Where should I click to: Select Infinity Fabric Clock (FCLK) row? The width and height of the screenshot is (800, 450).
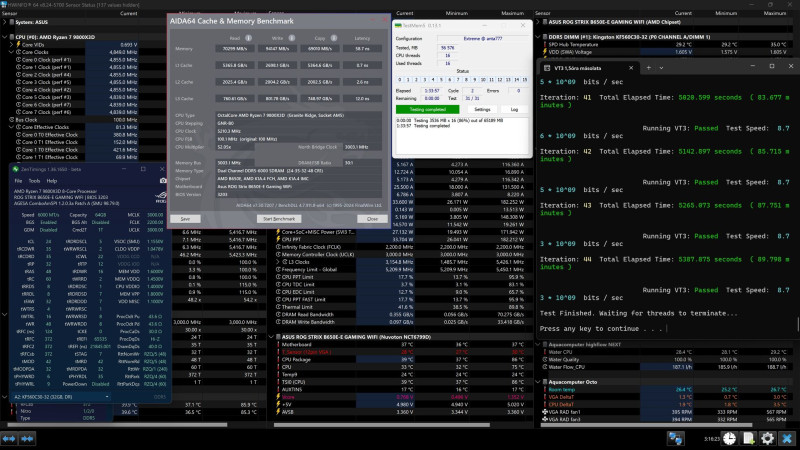tap(401, 247)
